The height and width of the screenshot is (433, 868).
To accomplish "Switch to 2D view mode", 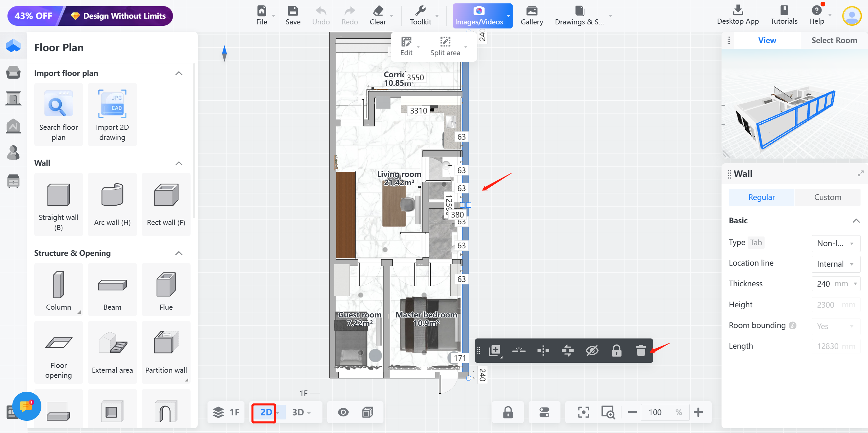I will (265, 412).
